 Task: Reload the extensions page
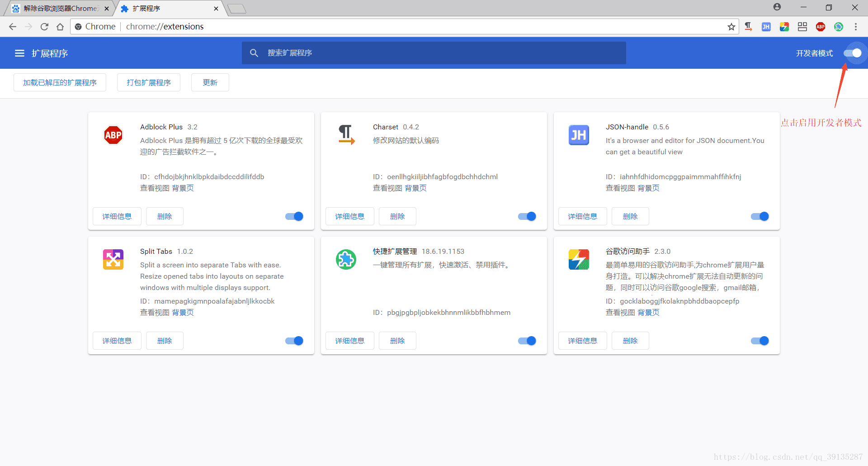[x=44, y=27]
